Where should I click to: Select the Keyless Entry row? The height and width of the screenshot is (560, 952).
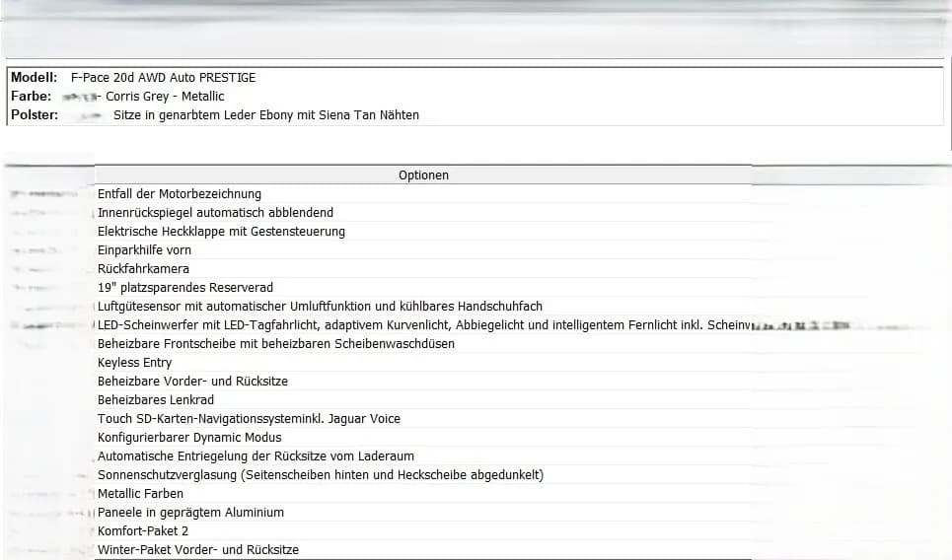[423, 363]
